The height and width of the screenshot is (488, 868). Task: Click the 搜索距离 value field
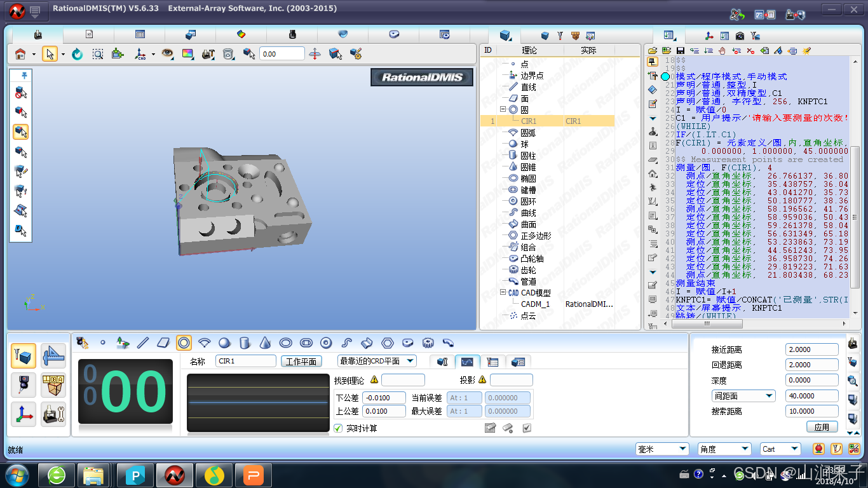tap(812, 411)
